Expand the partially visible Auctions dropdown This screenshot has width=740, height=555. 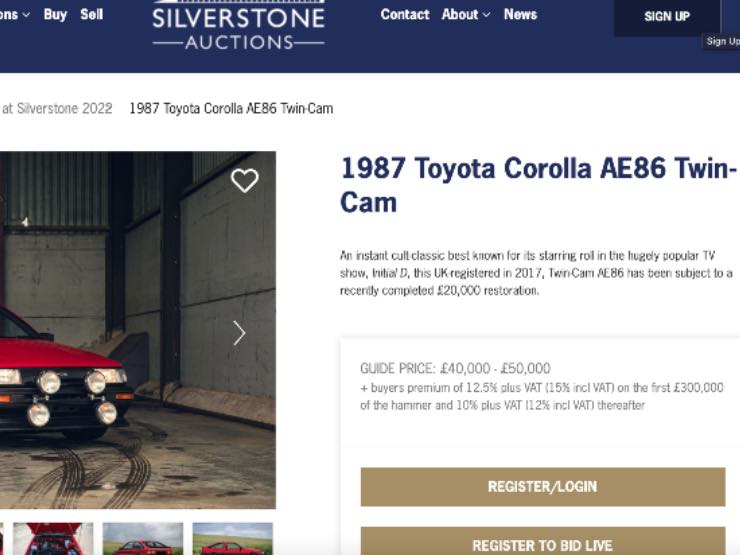click(x=14, y=15)
